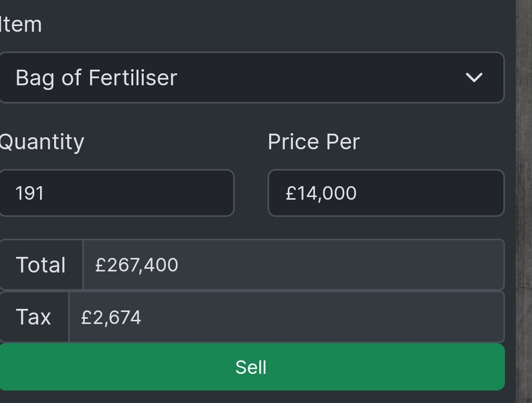This screenshot has width=532, height=403.
Task: Click the Quantity field label
Action: pos(42,142)
